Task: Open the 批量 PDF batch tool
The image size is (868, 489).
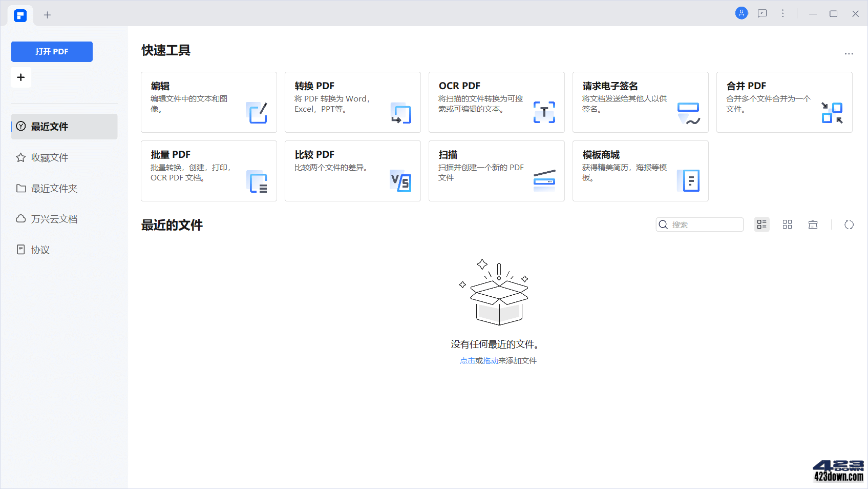Action: tap(208, 171)
